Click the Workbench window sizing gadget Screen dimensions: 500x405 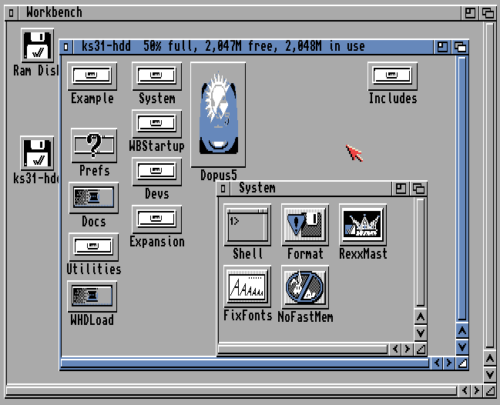(x=490, y=390)
